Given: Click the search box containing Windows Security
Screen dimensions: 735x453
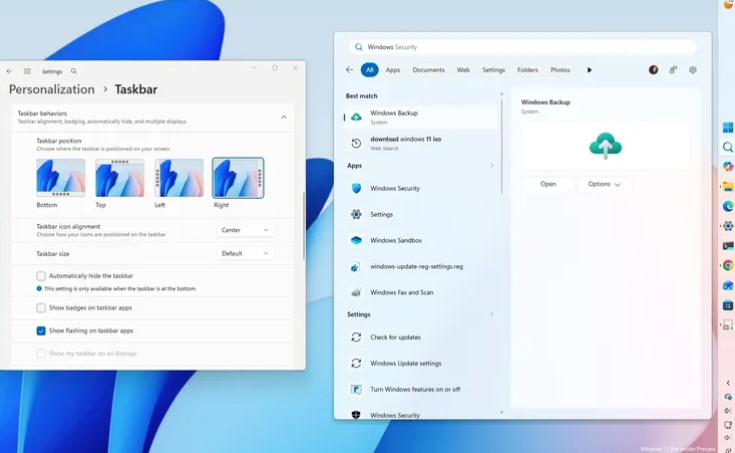Looking at the screenshot, I should [522, 47].
